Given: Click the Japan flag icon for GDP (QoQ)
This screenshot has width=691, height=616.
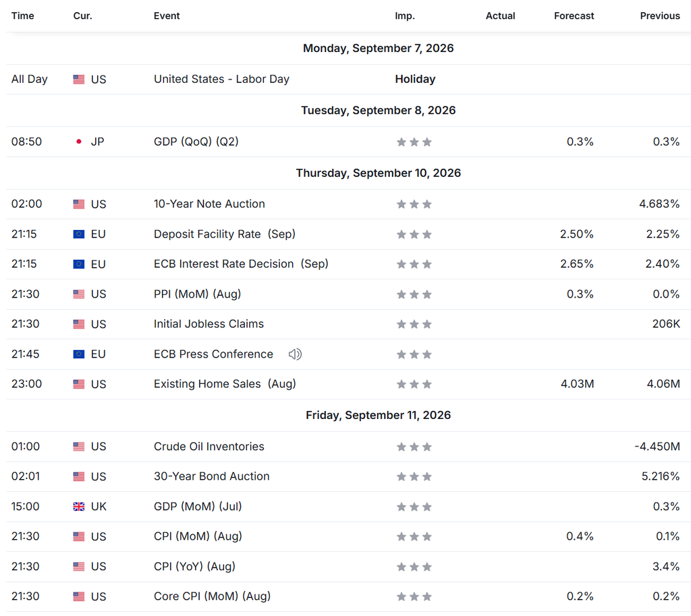Looking at the screenshot, I should click(79, 142).
